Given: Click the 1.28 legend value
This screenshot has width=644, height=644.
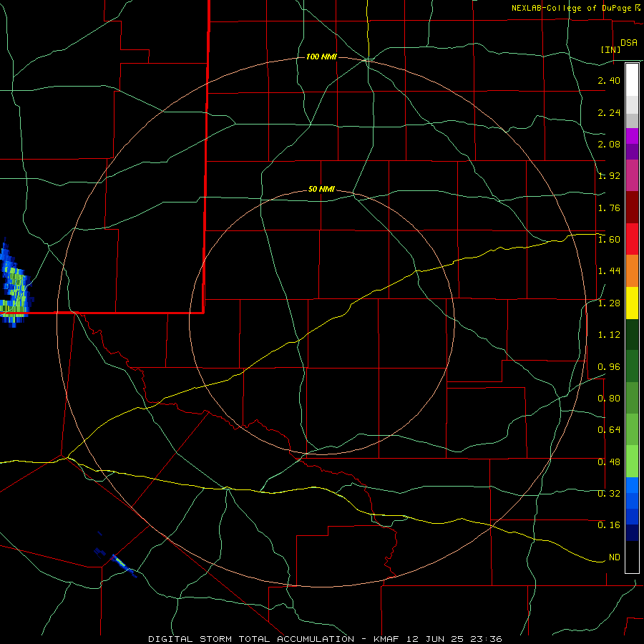Looking at the screenshot, I should click(x=609, y=303).
